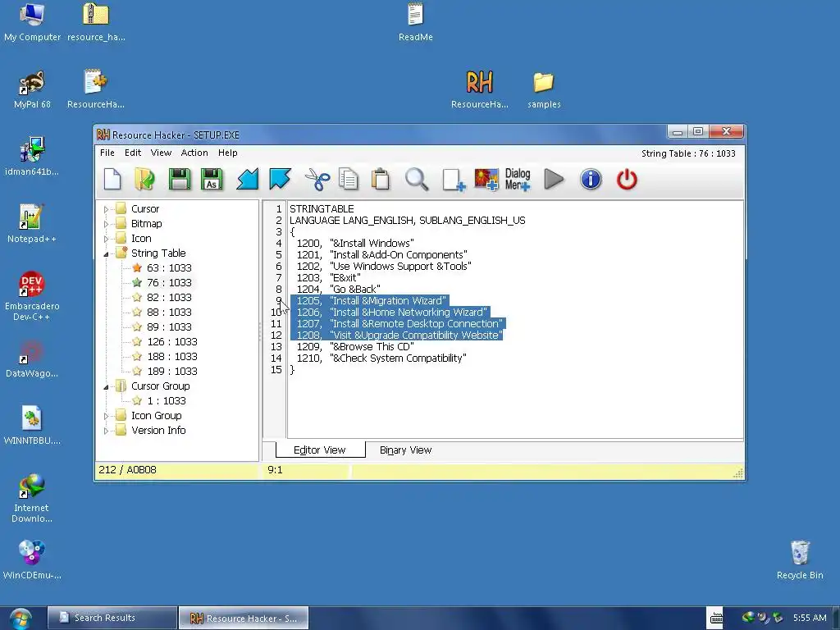Viewport: 840px width, 630px height.
Task: Switch to the Binary View tab
Action: [x=405, y=450]
